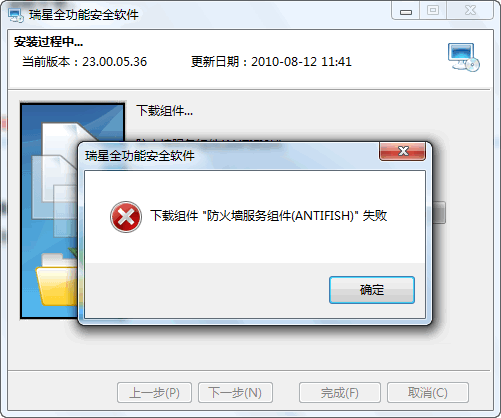Click the error message mentioning ANTIFISH

coord(268,216)
